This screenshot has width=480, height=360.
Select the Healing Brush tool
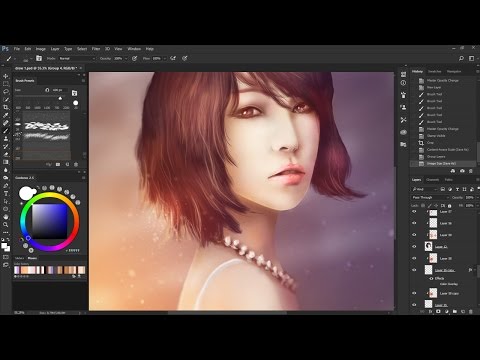(x=6, y=123)
